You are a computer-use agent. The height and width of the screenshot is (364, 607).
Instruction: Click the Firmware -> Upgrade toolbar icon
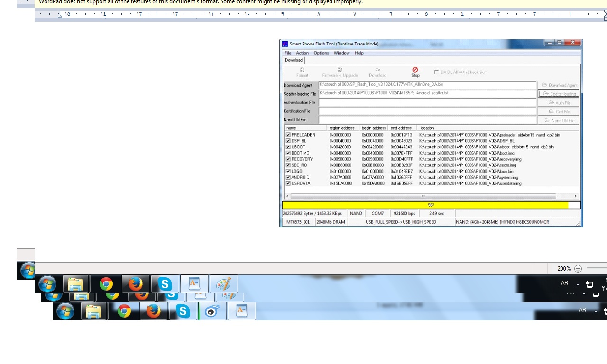click(340, 70)
